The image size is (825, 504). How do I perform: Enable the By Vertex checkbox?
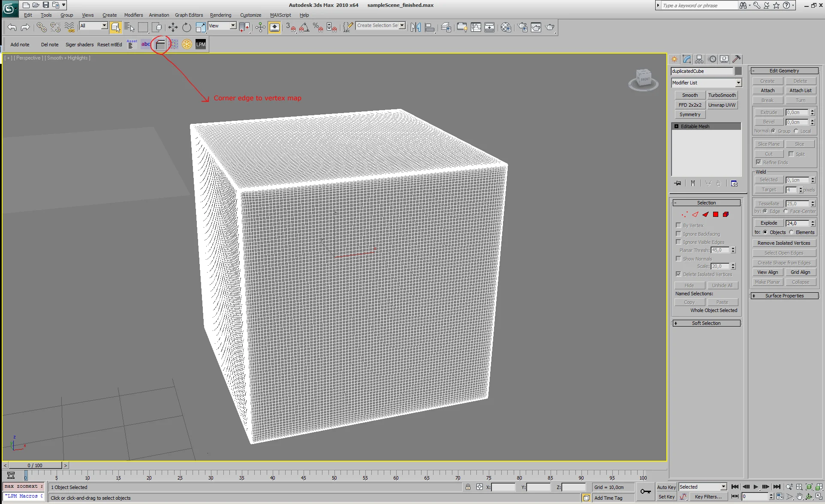pos(678,225)
